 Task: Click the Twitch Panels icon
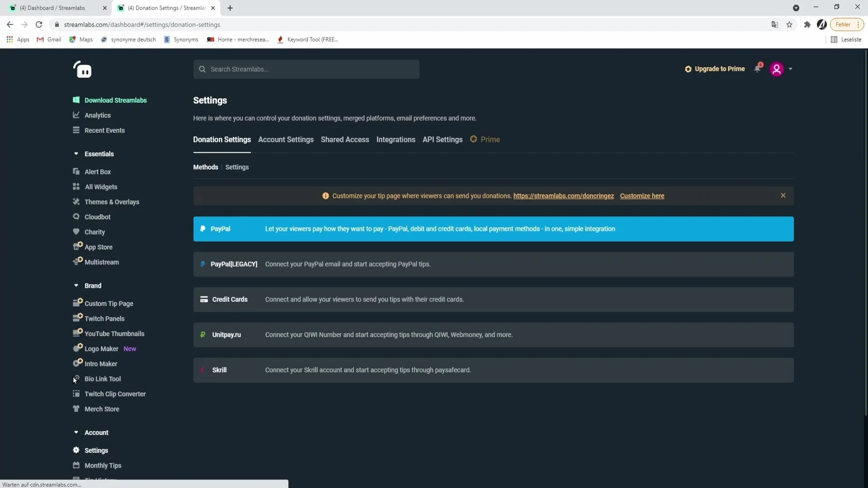coord(77,318)
